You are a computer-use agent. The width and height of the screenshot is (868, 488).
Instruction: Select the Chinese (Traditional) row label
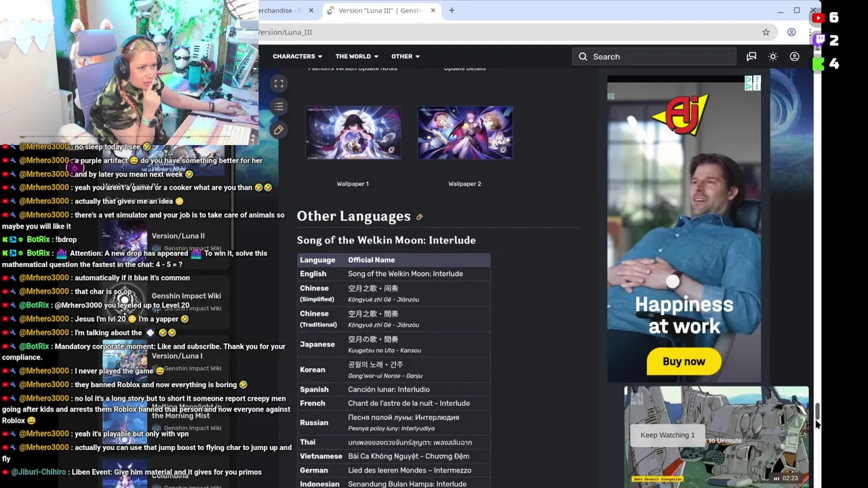click(x=317, y=319)
